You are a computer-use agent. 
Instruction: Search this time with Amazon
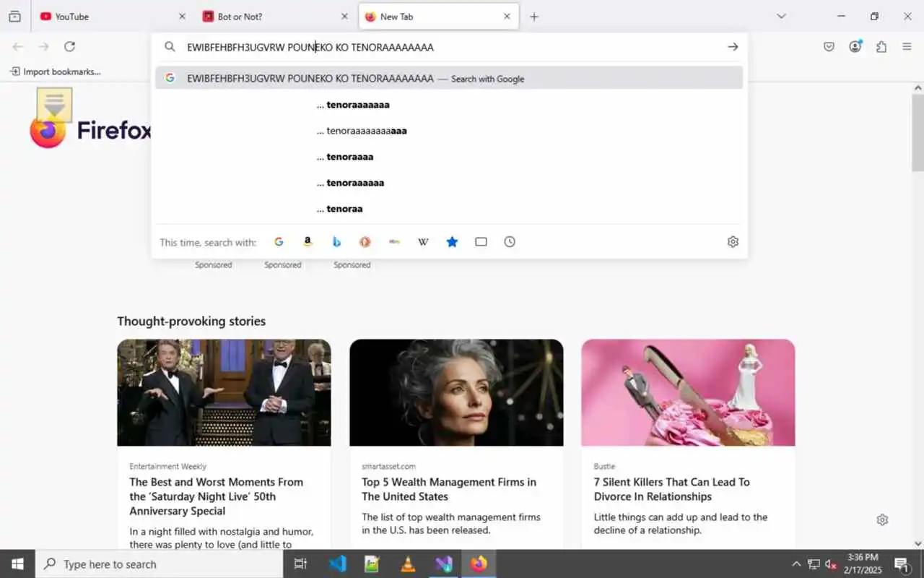click(308, 242)
